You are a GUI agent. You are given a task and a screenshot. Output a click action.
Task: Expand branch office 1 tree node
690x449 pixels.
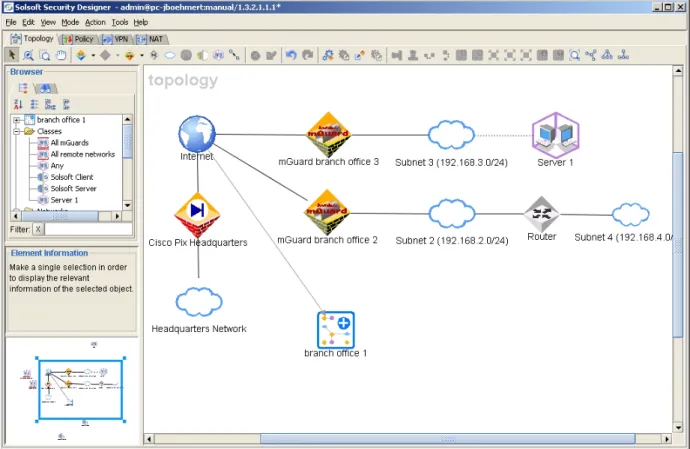[16, 120]
